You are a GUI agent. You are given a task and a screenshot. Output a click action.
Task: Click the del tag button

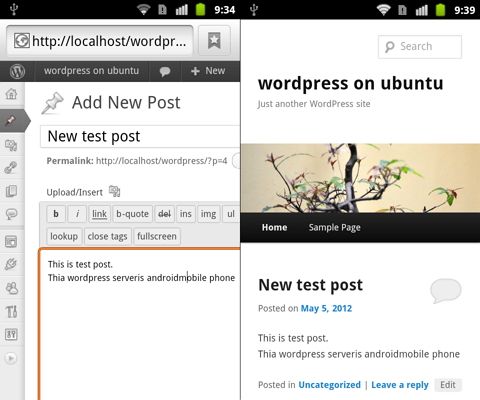click(164, 214)
